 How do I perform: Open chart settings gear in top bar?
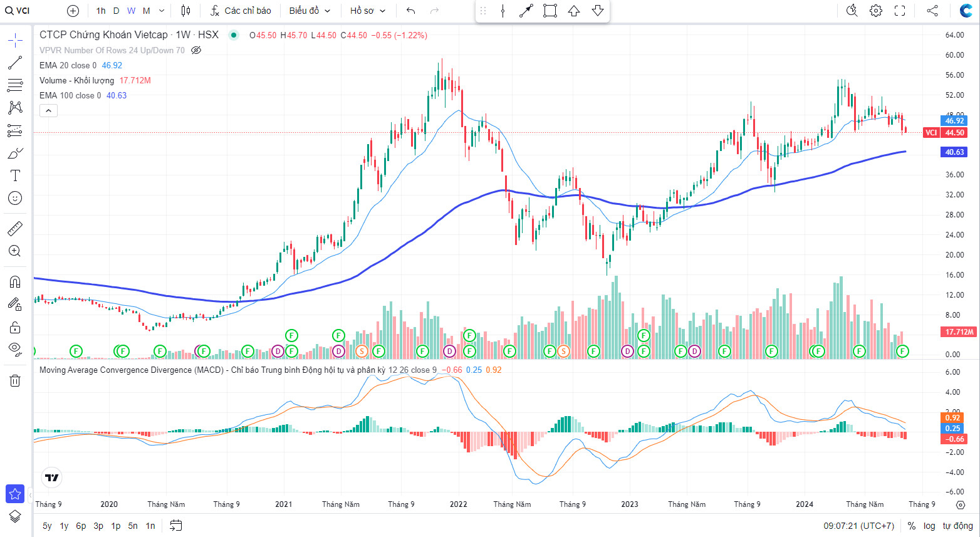tap(876, 11)
